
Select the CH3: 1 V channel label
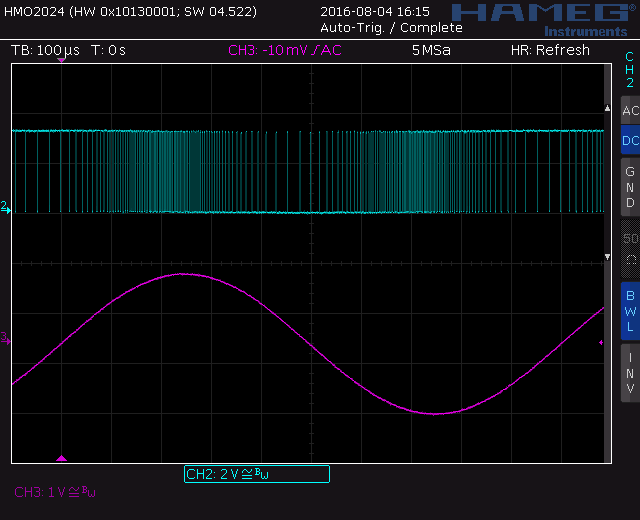pos(55,492)
